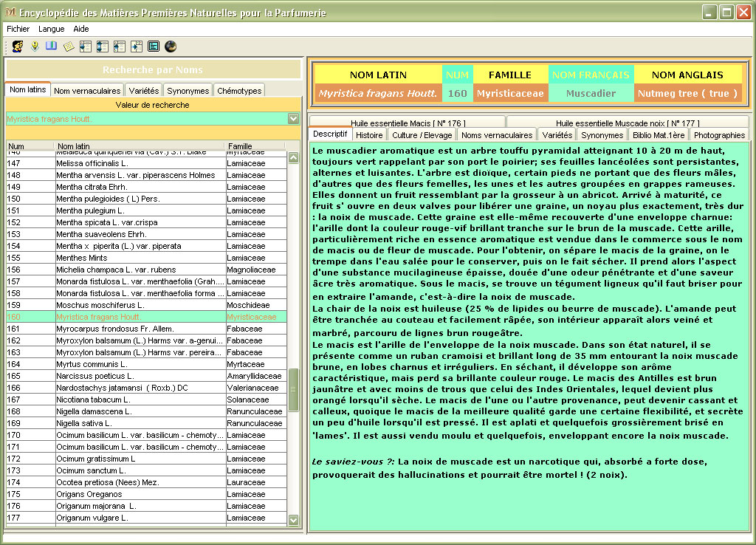Open the Synonymes tab in the detail panel

(602, 135)
